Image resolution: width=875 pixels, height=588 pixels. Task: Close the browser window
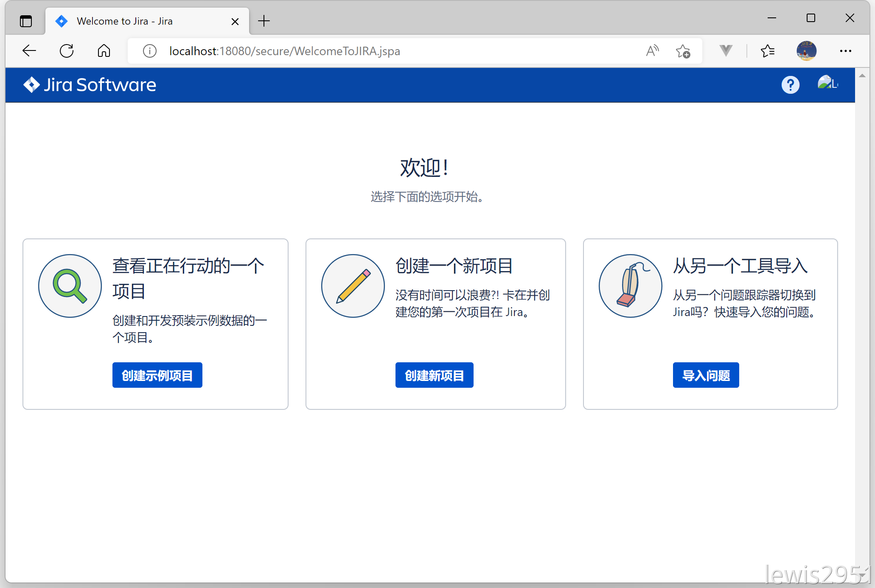[x=850, y=18]
